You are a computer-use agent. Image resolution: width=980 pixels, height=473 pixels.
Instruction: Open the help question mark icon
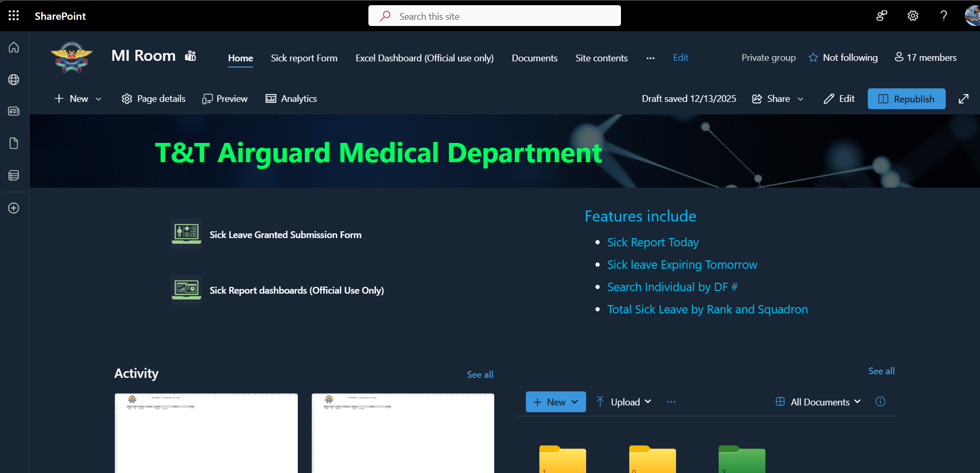click(x=944, y=16)
